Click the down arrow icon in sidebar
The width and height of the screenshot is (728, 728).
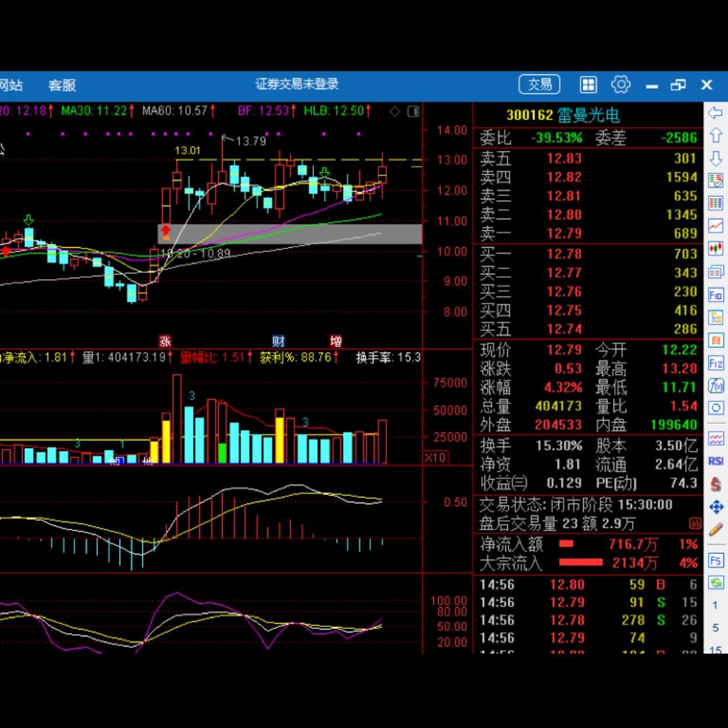click(715, 158)
